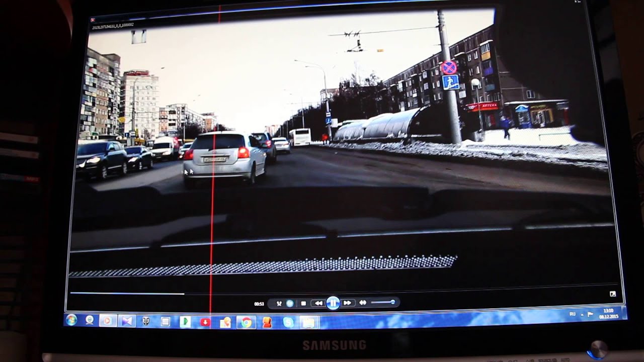Open the Visual Studio taskbar icon
The height and width of the screenshot is (362, 644).
(126, 321)
